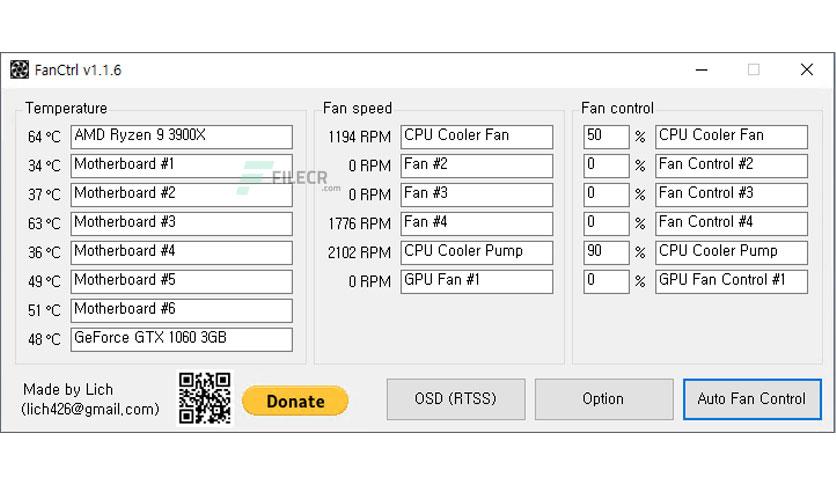This screenshot has width=836, height=484.
Task: Click the Fan Control #2 percentage field
Action: tap(606, 166)
